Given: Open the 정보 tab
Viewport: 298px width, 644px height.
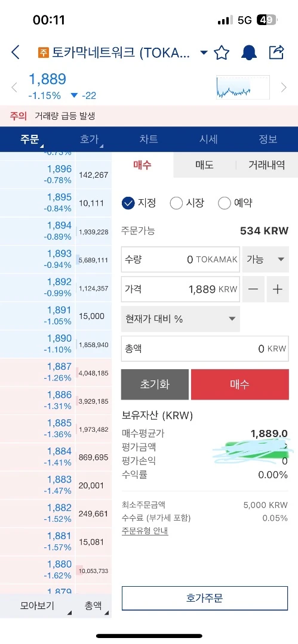Looking at the screenshot, I should (x=268, y=139).
